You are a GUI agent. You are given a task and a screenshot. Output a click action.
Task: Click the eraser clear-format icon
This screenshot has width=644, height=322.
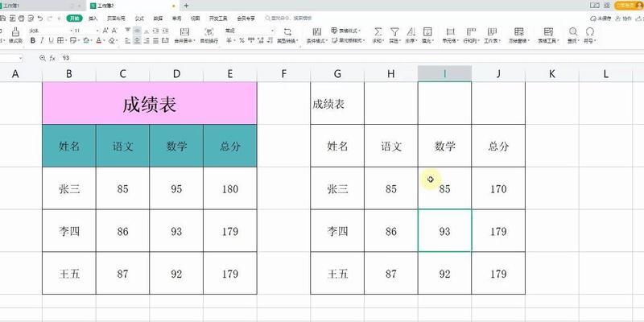click(x=111, y=41)
